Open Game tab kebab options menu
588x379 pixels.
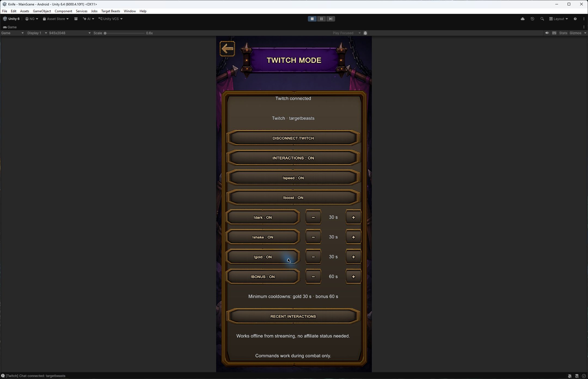pyautogui.click(x=584, y=27)
